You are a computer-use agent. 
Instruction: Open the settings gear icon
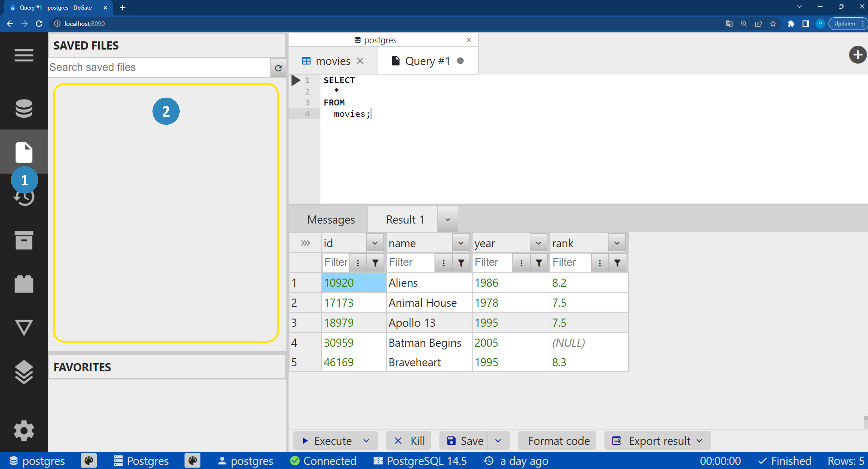(24, 431)
